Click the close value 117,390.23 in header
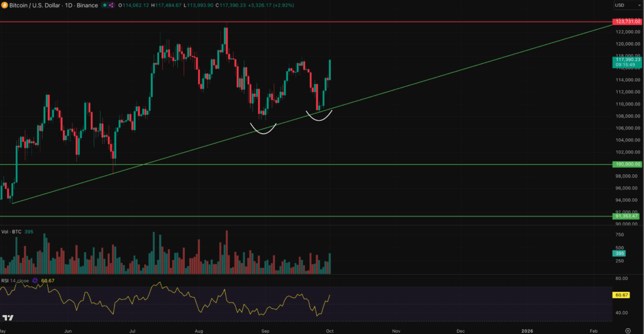The image size is (644, 334). [x=233, y=5]
